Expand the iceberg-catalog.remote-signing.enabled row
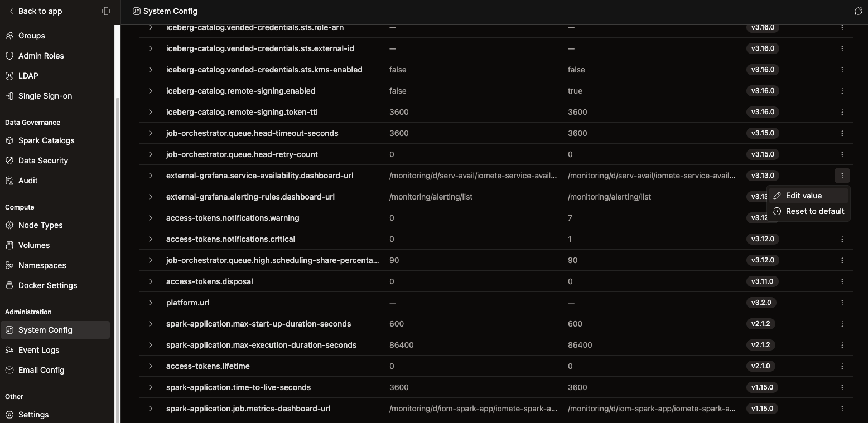The image size is (868, 423). click(151, 91)
